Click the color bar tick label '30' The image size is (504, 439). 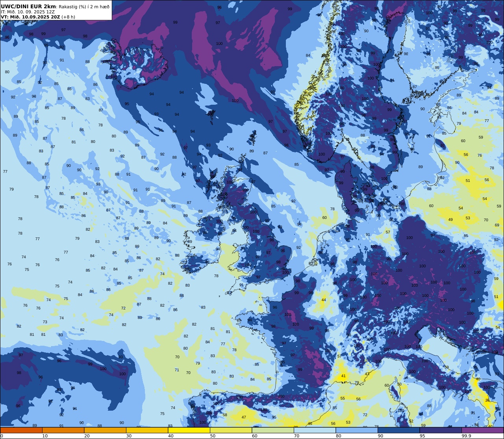[x=129, y=436]
